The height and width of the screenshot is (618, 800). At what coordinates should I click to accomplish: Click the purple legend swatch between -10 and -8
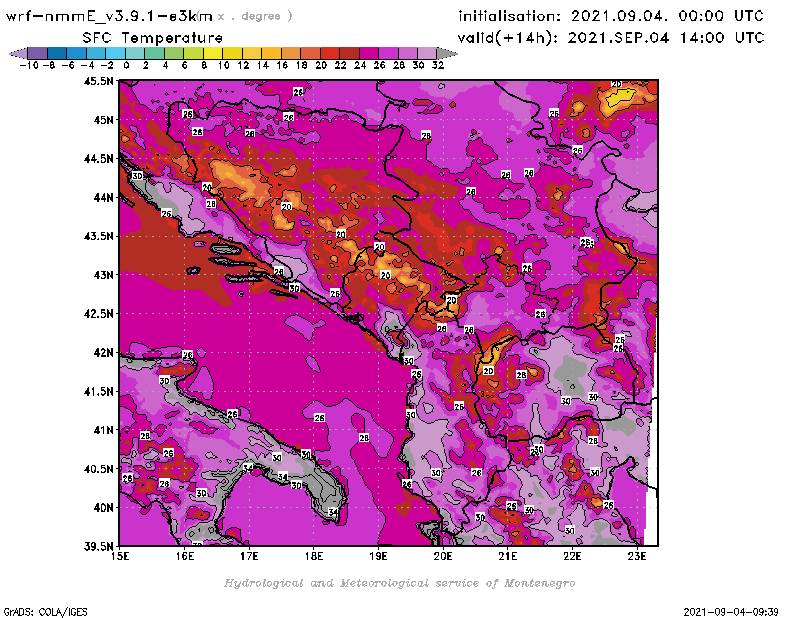coord(38,53)
